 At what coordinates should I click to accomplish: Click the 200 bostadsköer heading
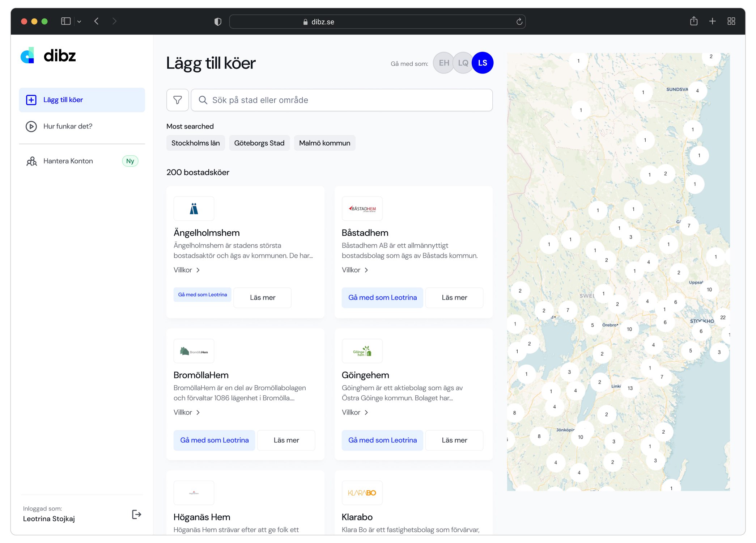(x=198, y=172)
